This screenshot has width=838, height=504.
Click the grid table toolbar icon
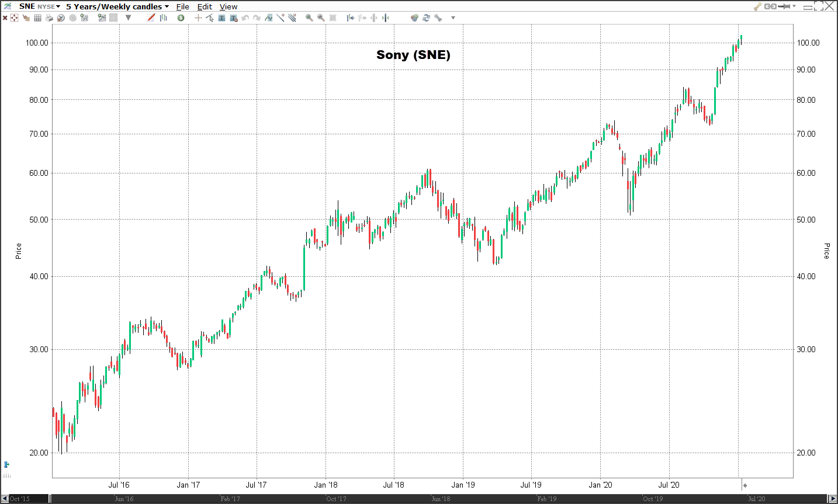coord(38,18)
